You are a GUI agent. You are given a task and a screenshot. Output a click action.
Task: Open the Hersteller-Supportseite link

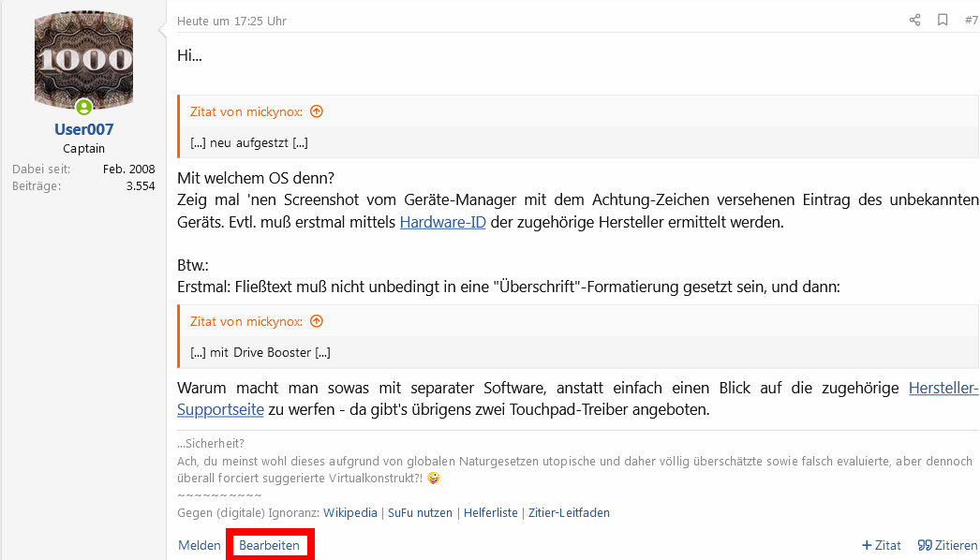click(x=943, y=387)
